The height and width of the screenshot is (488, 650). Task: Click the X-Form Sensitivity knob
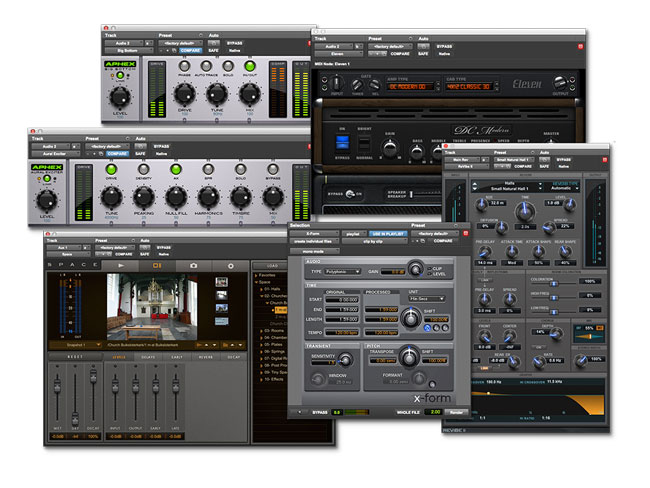345,360
